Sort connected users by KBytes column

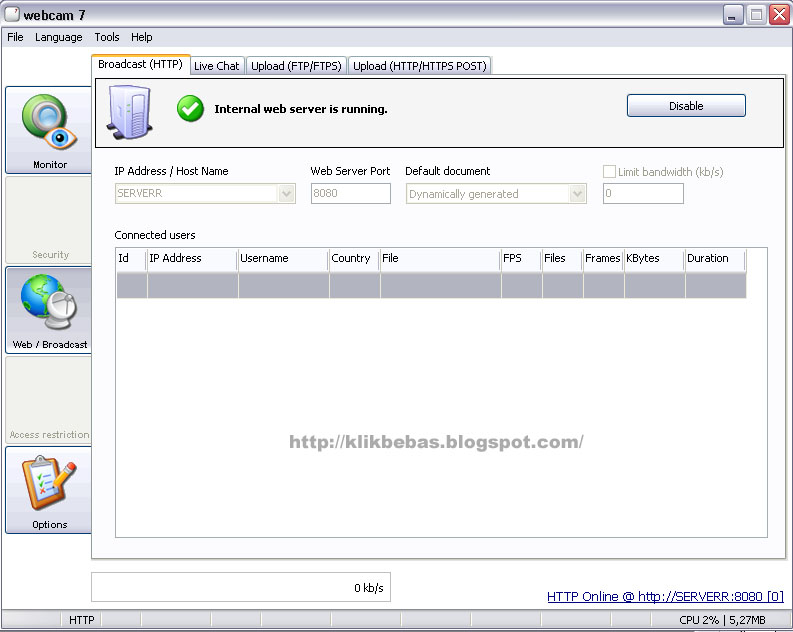pos(654,258)
